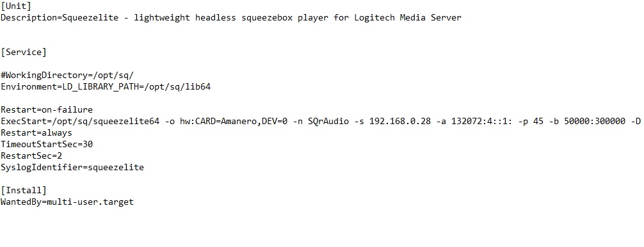The height and width of the screenshot is (247, 644).
Task: Click the [Install] section header
Action: (24, 190)
